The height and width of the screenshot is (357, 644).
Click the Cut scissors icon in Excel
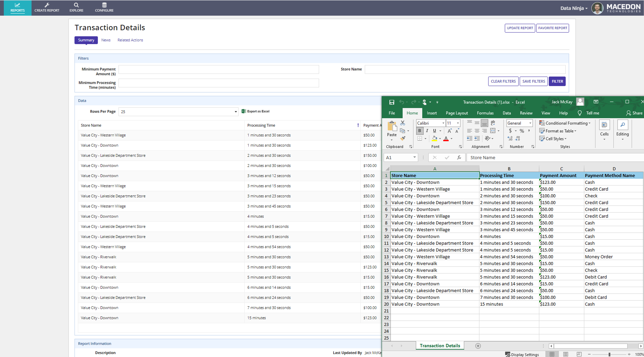[x=402, y=123]
